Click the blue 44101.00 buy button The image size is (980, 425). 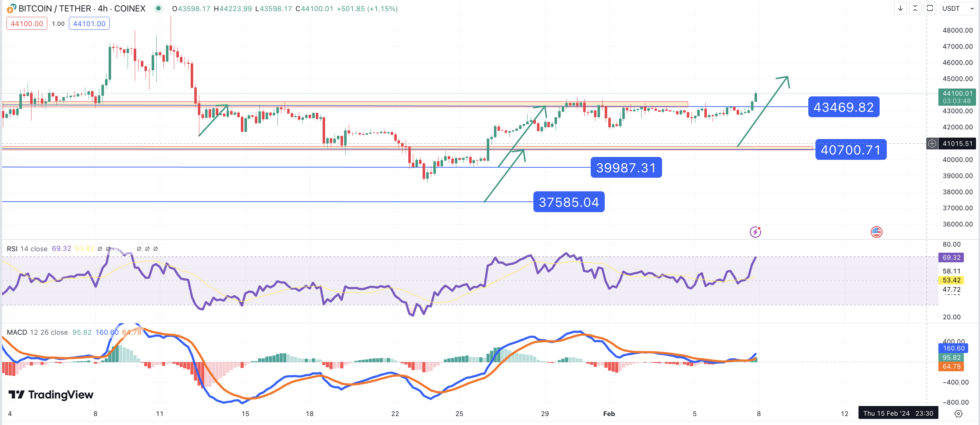click(89, 24)
